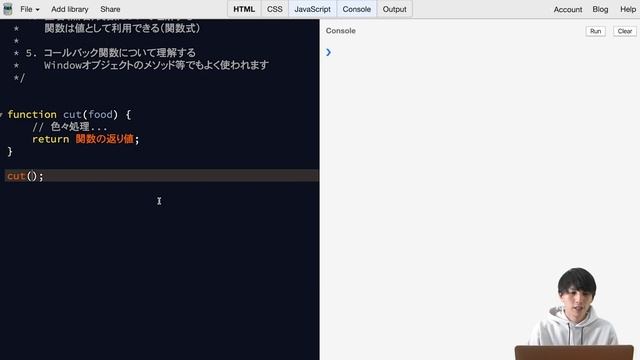Image resolution: width=640 pixels, height=360 pixels.
Task: Open the Blog link
Action: (600, 9)
